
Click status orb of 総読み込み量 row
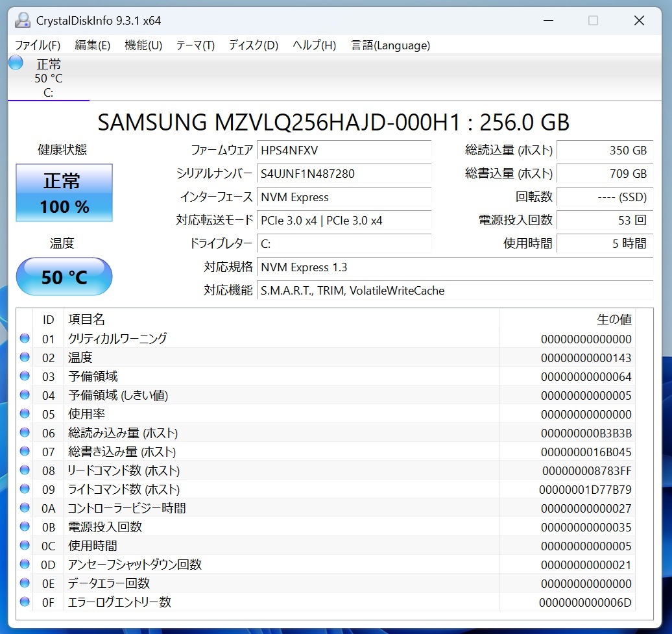click(x=25, y=432)
